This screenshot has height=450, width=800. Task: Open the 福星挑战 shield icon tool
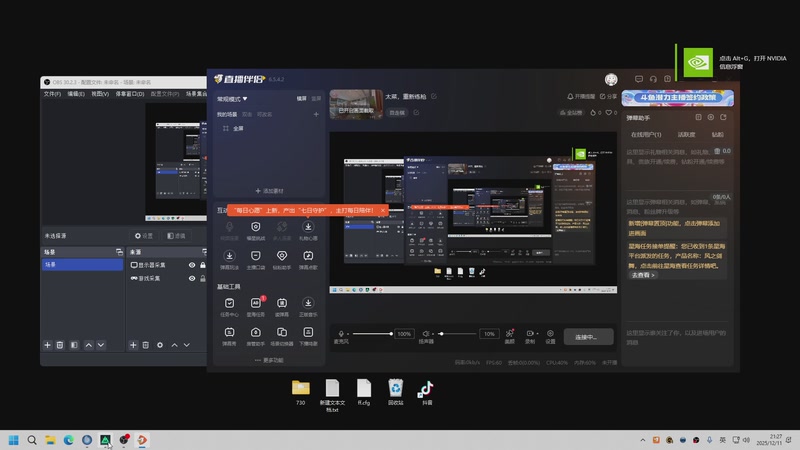[x=256, y=230]
